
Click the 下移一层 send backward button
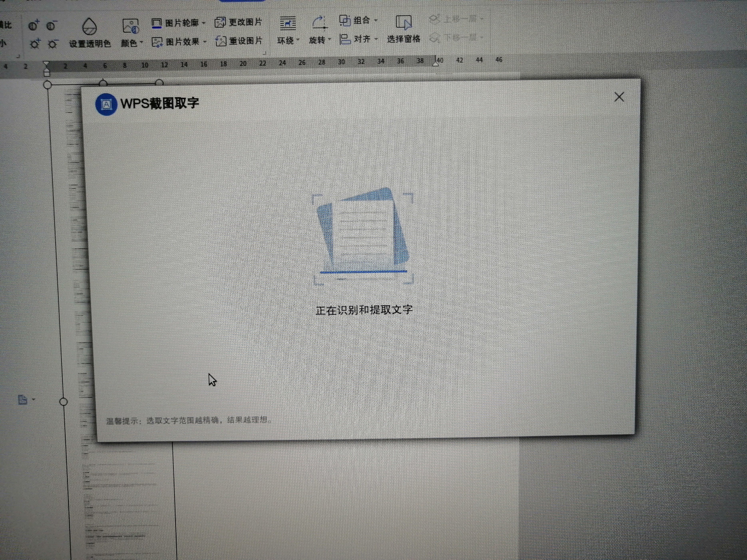click(x=456, y=37)
